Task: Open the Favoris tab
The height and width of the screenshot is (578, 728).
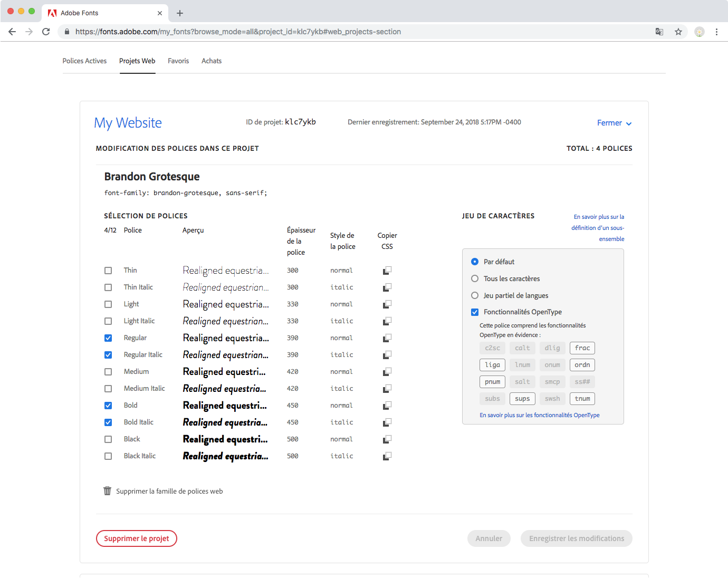Action: 178,61
